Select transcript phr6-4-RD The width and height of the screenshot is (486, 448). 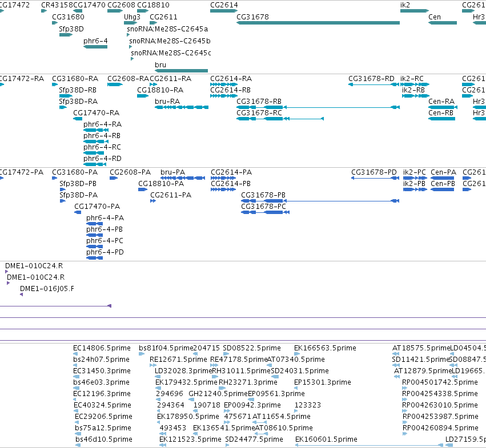click(x=94, y=164)
